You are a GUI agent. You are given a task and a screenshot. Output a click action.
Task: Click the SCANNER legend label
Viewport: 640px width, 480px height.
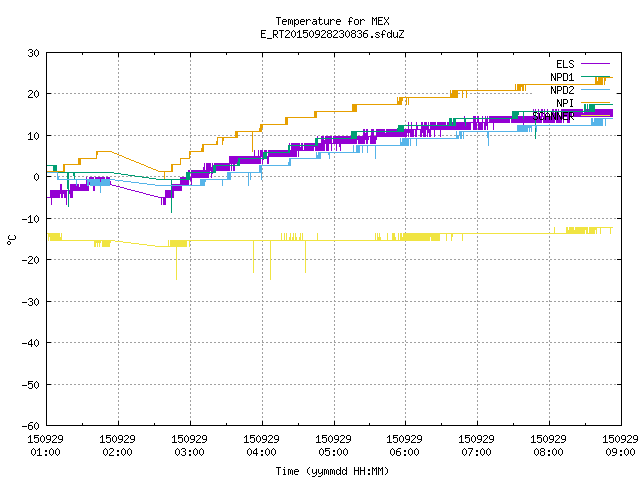click(553, 116)
